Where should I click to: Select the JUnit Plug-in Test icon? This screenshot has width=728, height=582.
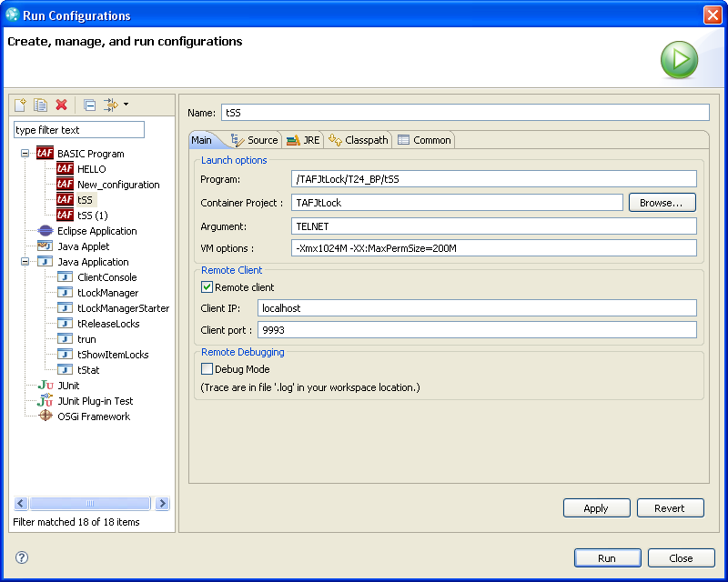[45, 401]
